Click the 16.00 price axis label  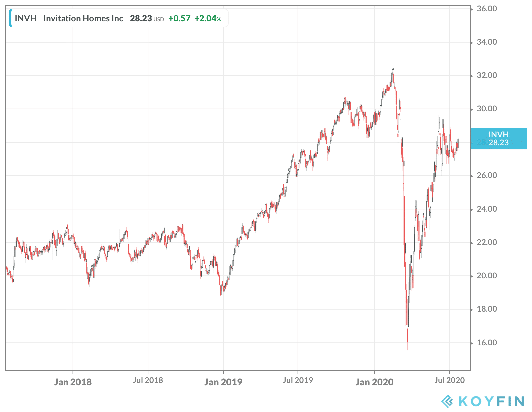[x=487, y=343]
